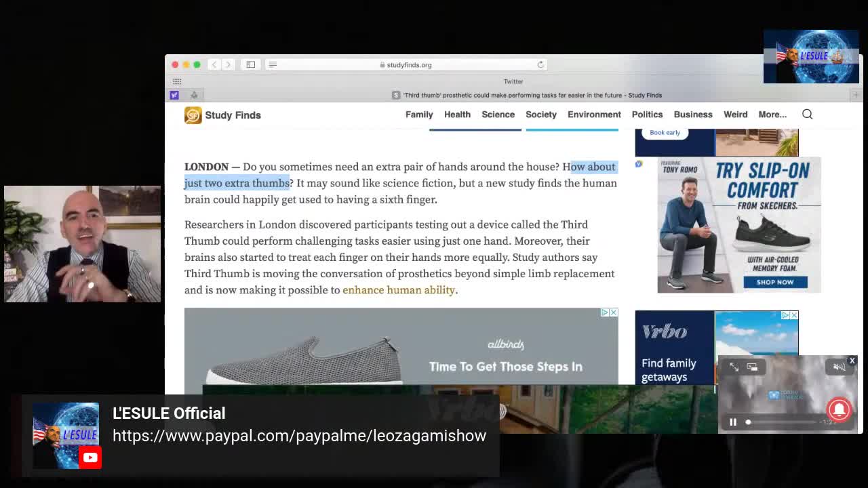Image resolution: width=868 pixels, height=488 pixels.
Task: Reload the page with the refresh icon
Action: 540,64
